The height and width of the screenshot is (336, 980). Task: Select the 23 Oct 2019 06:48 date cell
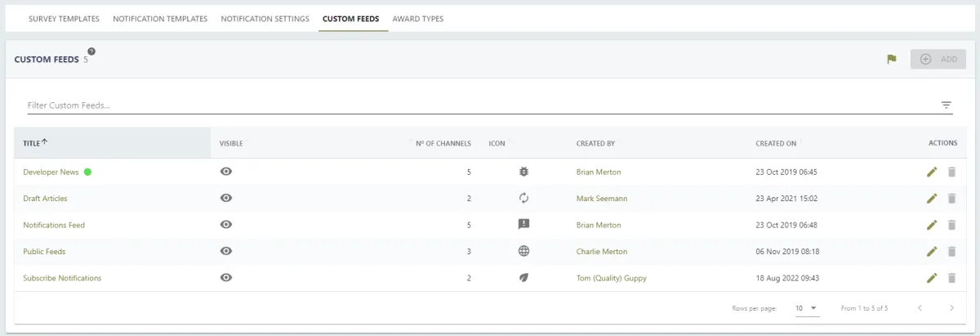pyautogui.click(x=786, y=225)
